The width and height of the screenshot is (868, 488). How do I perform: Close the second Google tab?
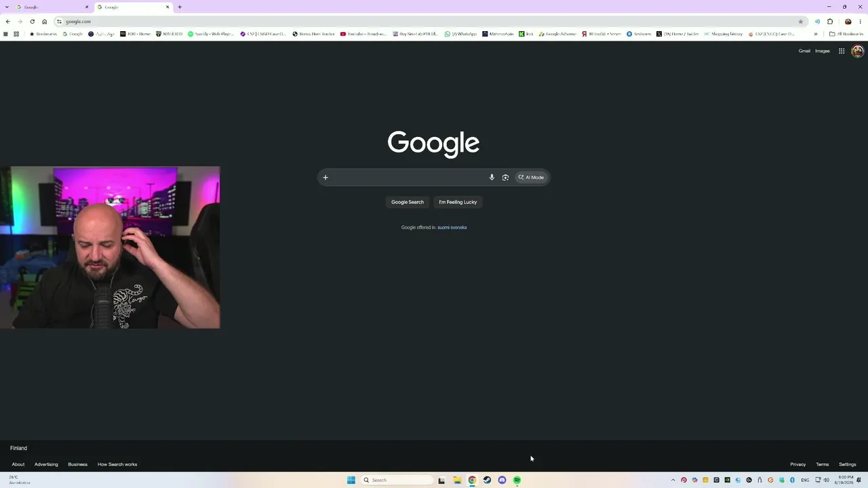click(167, 7)
